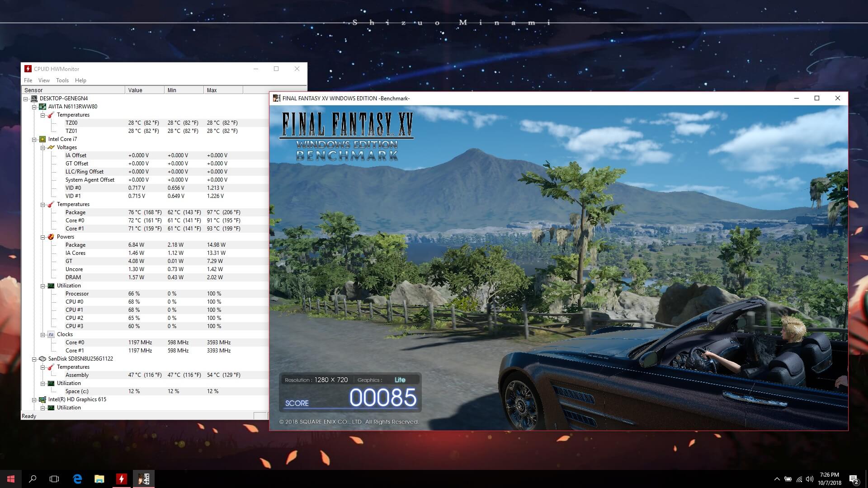Open Task View from the taskbar
The height and width of the screenshot is (488, 868).
pos(54,479)
